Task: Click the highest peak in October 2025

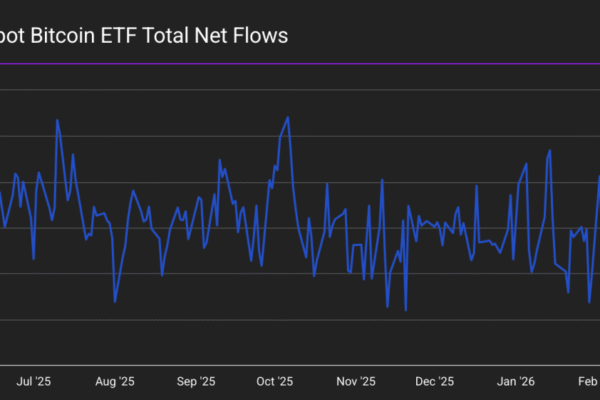Action: pyautogui.click(x=288, y=118)
